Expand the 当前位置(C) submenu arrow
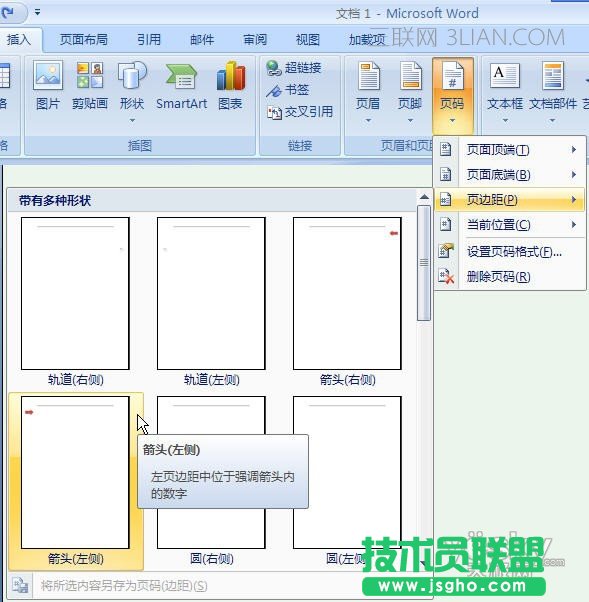The height and width of the screenshot is (602, 589). (x=574, y=224)
